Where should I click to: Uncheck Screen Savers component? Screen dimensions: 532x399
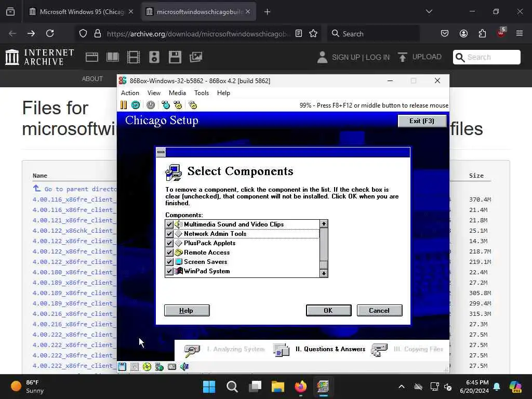(169, 262)
